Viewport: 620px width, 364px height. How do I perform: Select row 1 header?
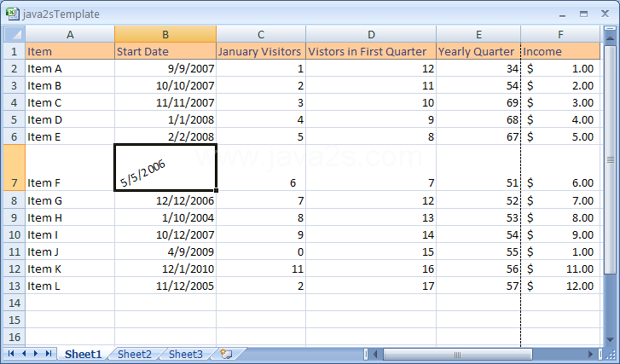(14, 51)
